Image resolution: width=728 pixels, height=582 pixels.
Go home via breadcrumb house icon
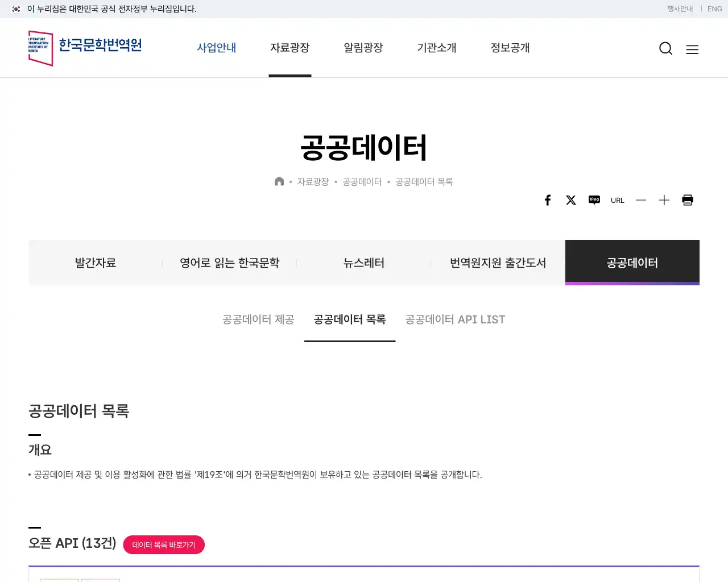click(279, 181)
